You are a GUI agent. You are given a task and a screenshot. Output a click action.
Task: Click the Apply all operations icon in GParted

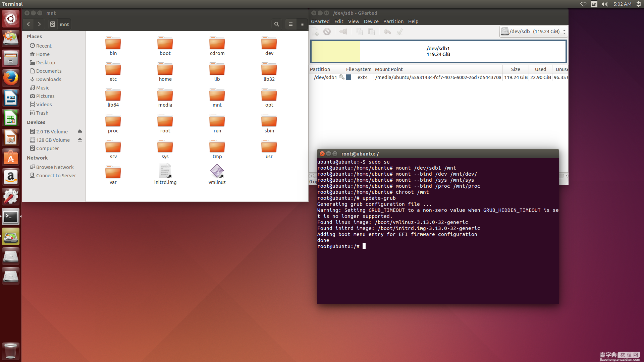[398, 32]
